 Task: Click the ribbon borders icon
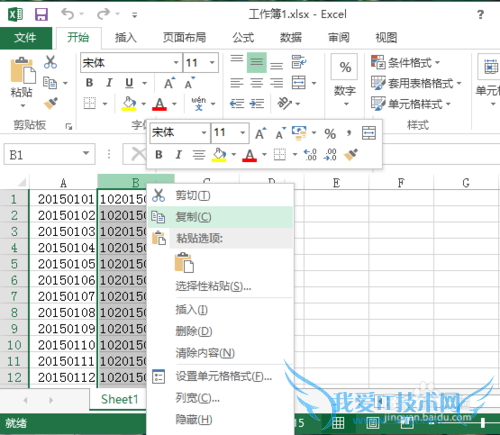pos(90,103)
